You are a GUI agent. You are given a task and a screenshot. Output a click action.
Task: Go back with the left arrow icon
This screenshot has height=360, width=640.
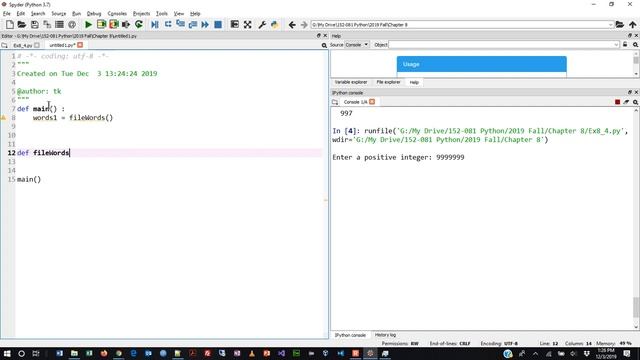(x=292, y=24)
